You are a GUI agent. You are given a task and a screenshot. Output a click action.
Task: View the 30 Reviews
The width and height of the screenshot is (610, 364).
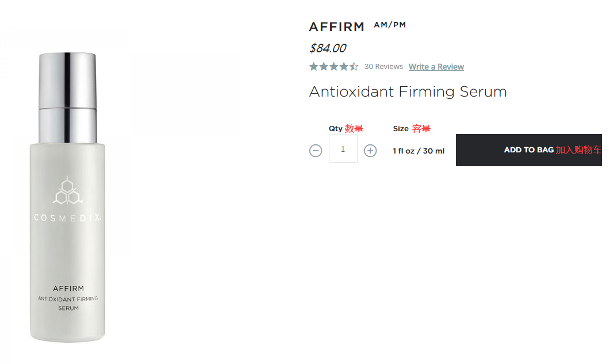[383, 67]
